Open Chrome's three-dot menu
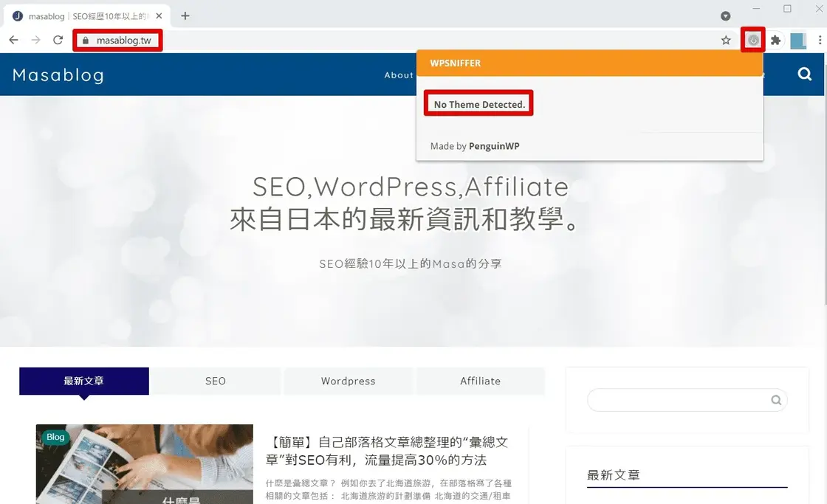 tap(820, 40)
